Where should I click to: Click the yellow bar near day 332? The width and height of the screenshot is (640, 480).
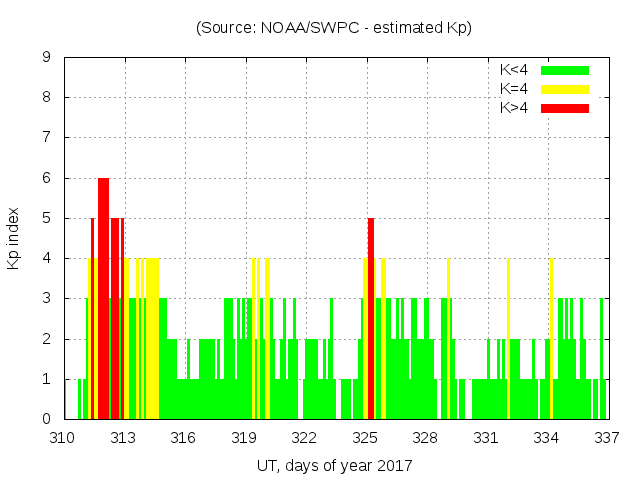coord(508,340)
